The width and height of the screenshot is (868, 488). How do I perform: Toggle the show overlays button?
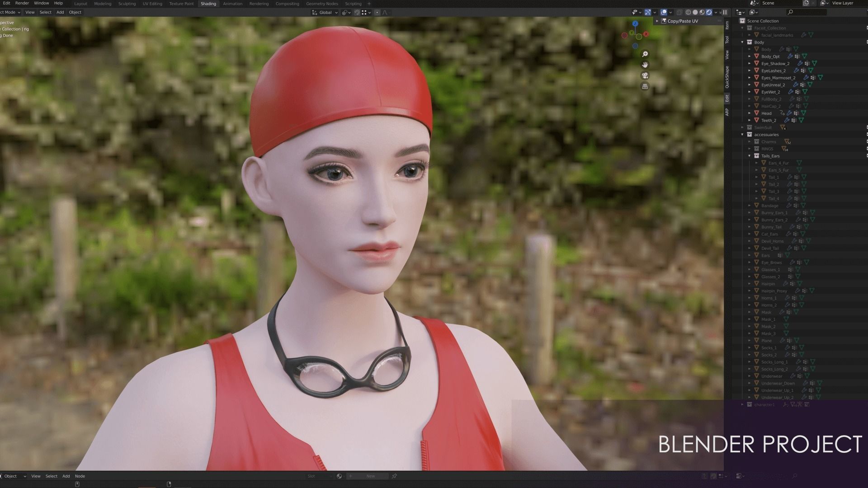pos(664,12)
